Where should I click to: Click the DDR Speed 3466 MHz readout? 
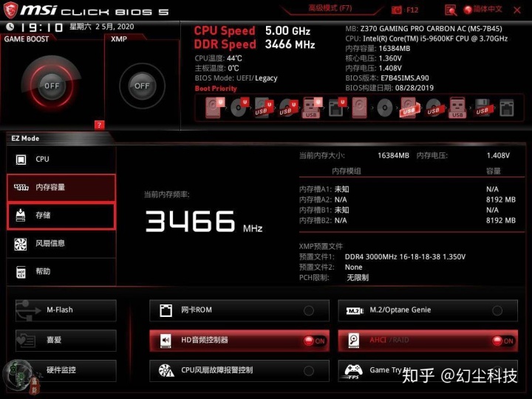tap(254, 44)
